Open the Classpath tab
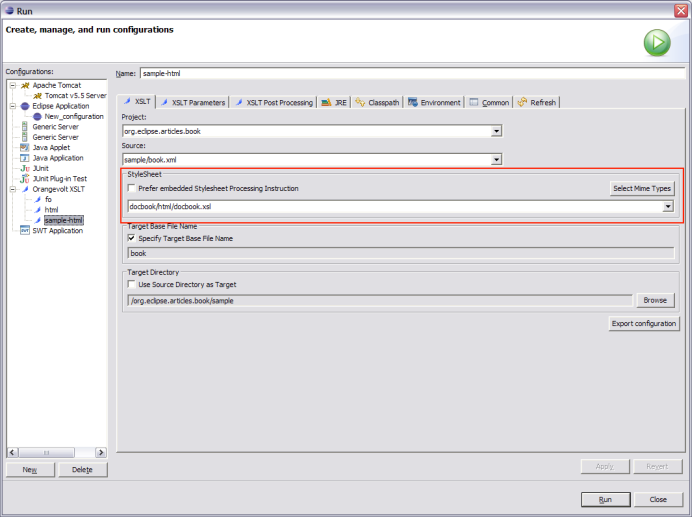The image size is (692, 517). pos(377,102)
